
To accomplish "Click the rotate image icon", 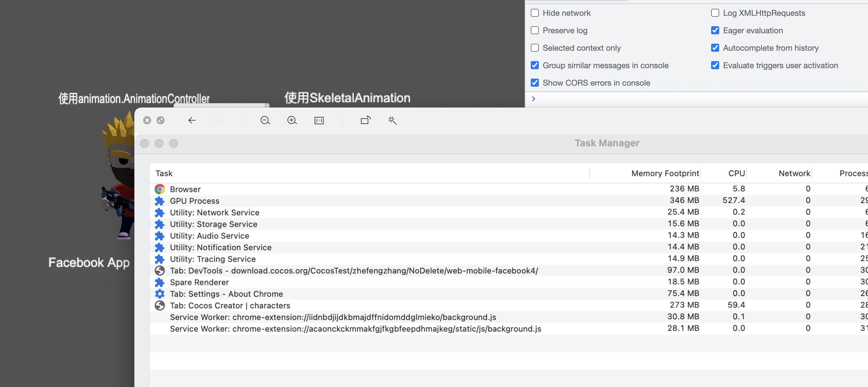I will [365, 120].
